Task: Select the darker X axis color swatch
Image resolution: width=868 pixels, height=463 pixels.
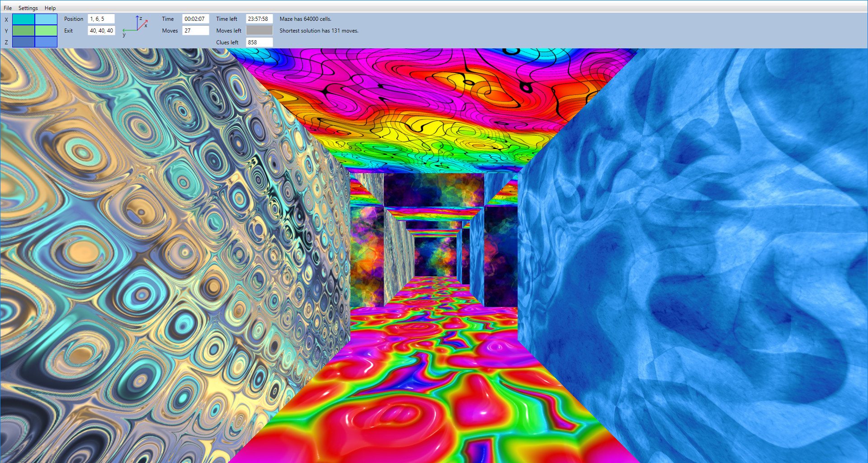Action: 23,20
